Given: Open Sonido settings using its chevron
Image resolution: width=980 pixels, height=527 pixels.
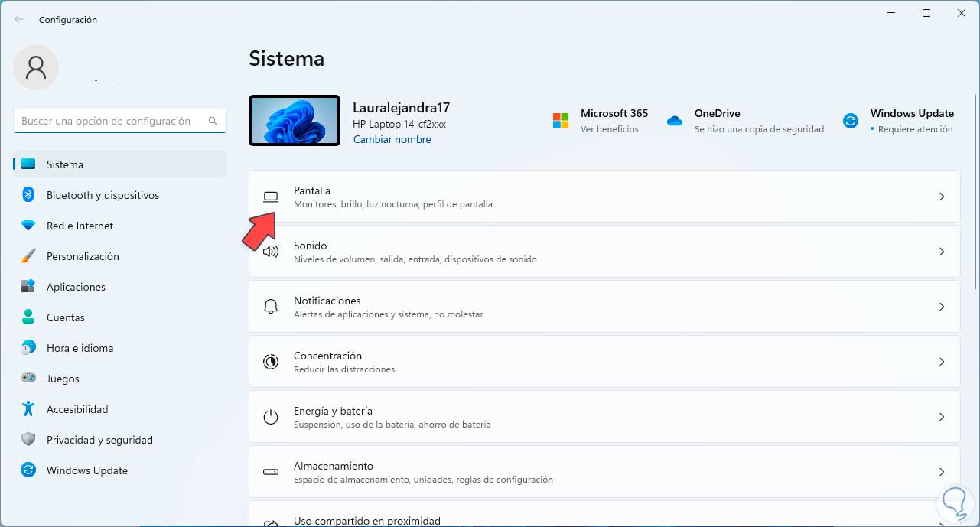Looking at the screenshot, I should [942, 252].
